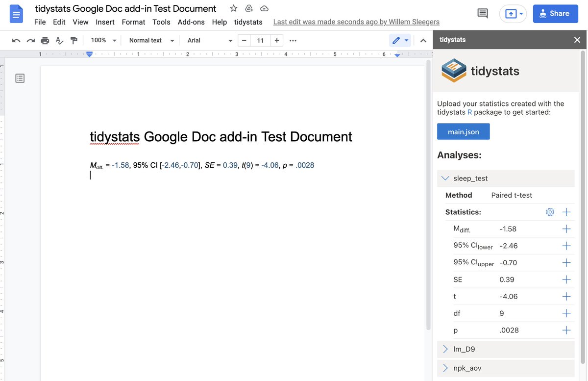This screenshot has height=381, width=588.
Task: Open the File menu
Action: coord(40,22)
